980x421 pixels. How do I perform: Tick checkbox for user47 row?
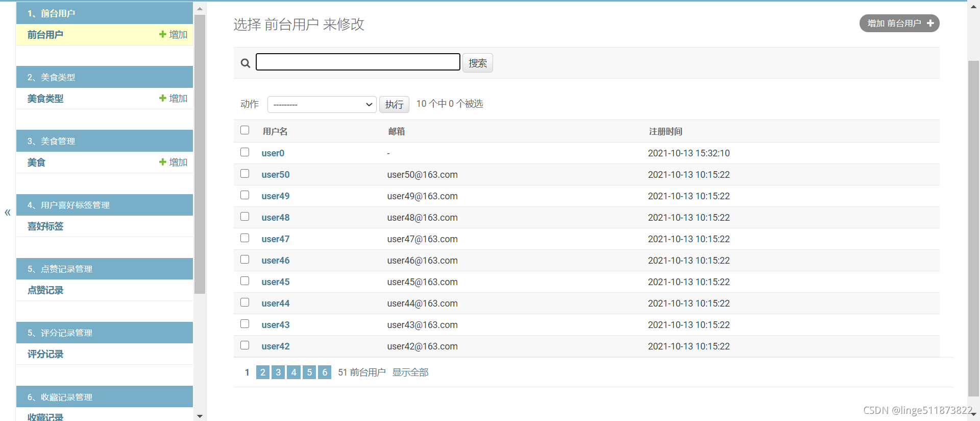(245, 238)
